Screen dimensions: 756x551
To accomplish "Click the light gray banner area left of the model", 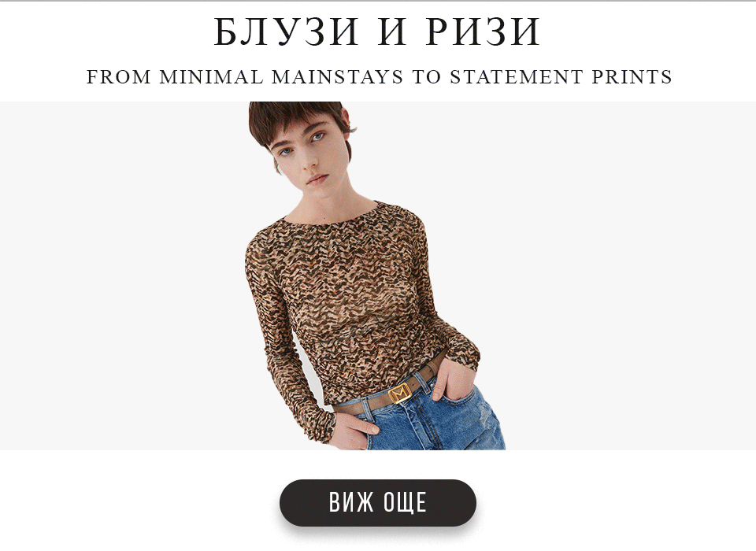I will [120, 275].
